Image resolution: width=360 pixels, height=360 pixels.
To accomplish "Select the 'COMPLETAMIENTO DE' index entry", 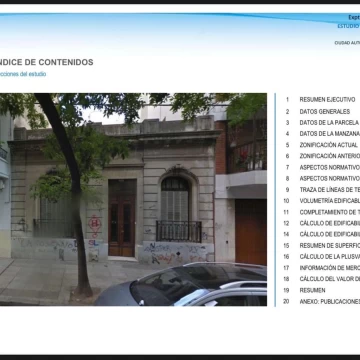I will 330,212.
